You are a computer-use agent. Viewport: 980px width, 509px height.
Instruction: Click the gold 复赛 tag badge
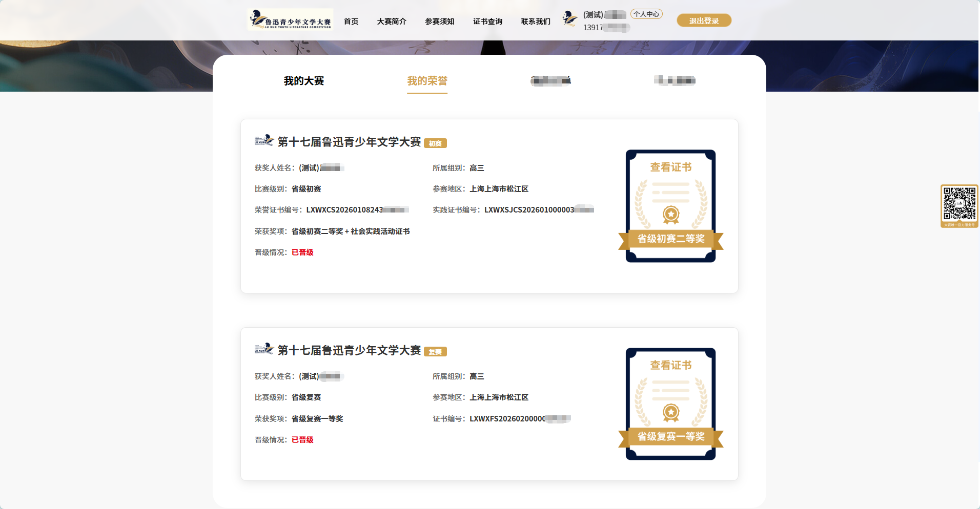pos(435,352)
